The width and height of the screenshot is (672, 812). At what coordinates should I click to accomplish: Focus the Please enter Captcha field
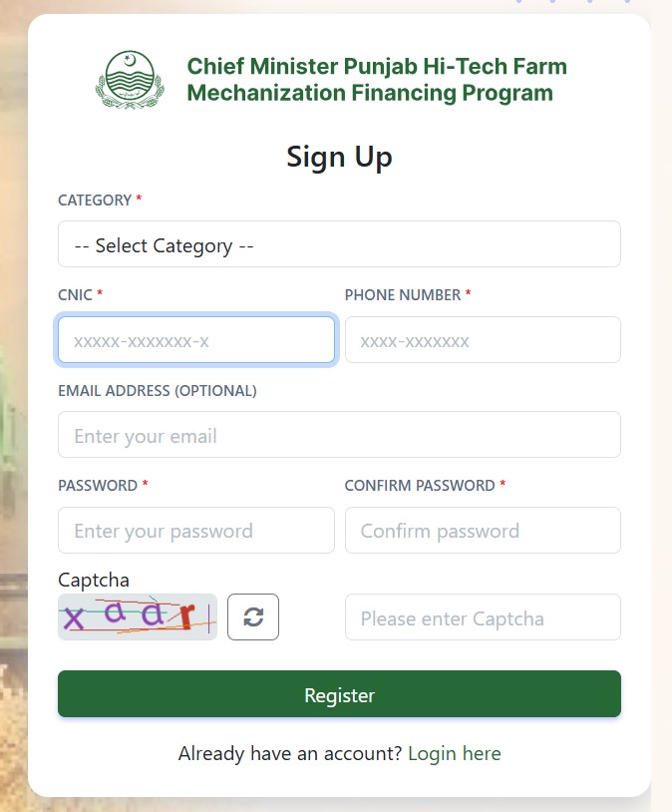pyautogui.click(x=483, y=616)
